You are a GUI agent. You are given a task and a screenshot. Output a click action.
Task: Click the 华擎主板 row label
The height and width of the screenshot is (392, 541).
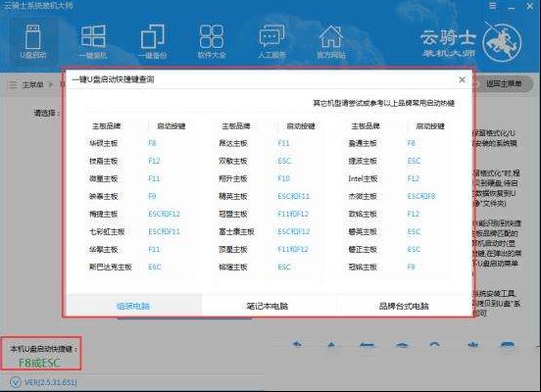click(x=104, y=249)
